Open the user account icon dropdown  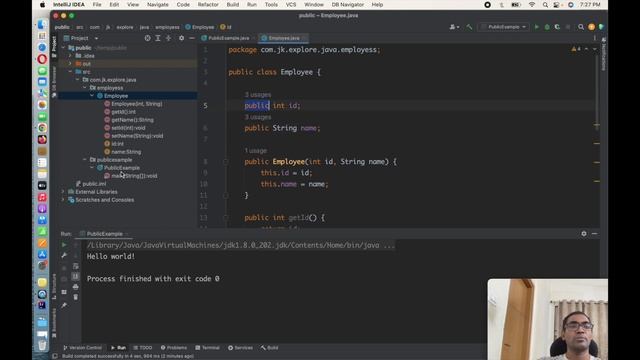[x=454, y=27]
